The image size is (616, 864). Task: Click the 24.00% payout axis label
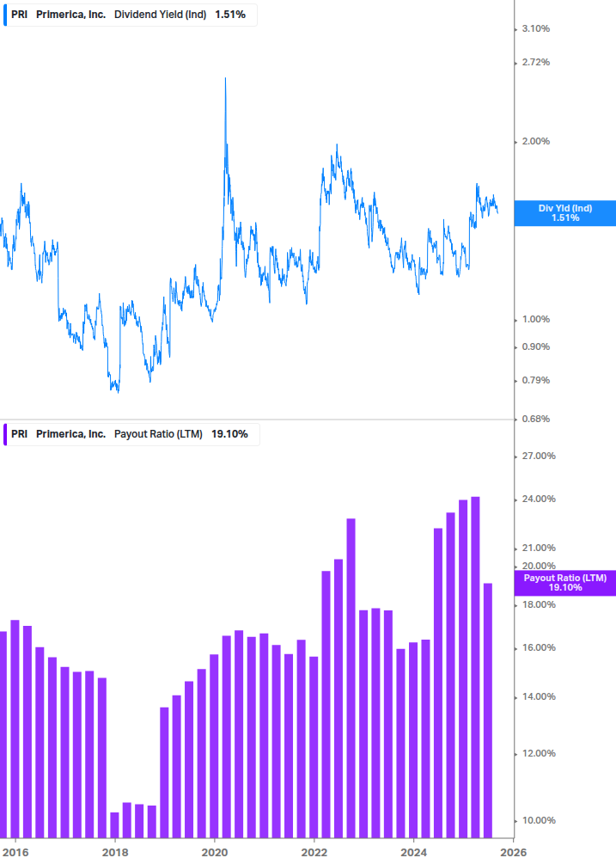click(x=539, y=499)
